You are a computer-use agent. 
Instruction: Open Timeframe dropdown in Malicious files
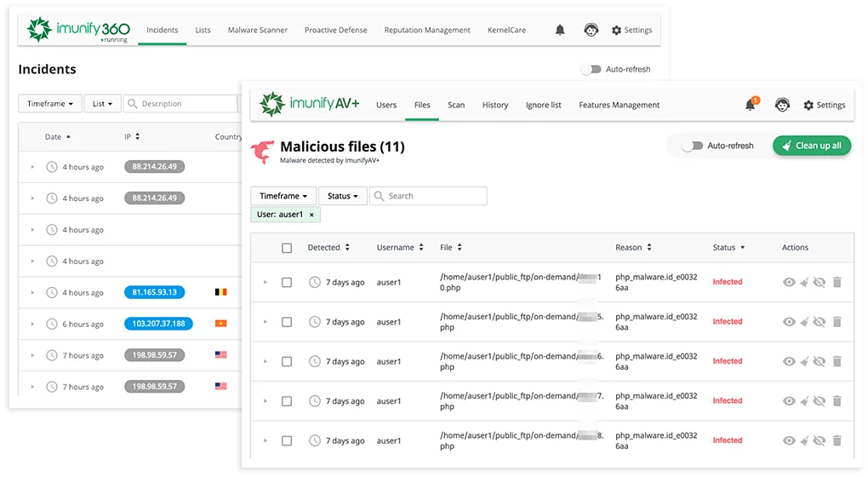(283, 196)
